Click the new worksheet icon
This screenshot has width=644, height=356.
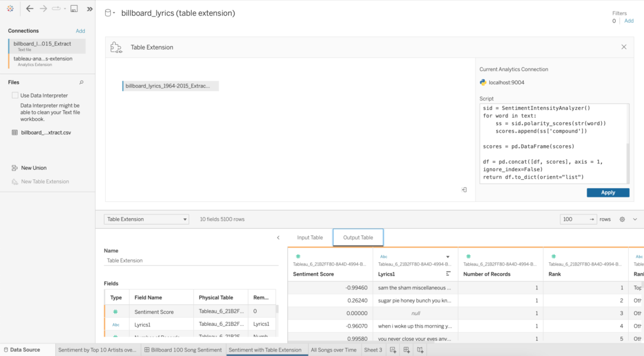point(393,350)
